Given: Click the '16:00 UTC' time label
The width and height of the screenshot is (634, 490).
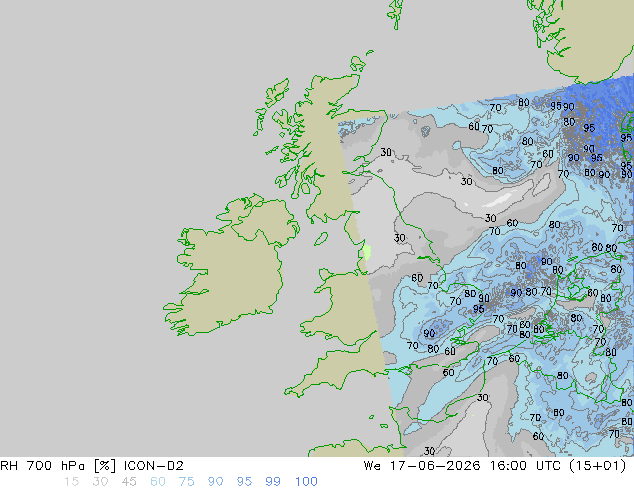Looking at the screenshot, I should 525,466.
